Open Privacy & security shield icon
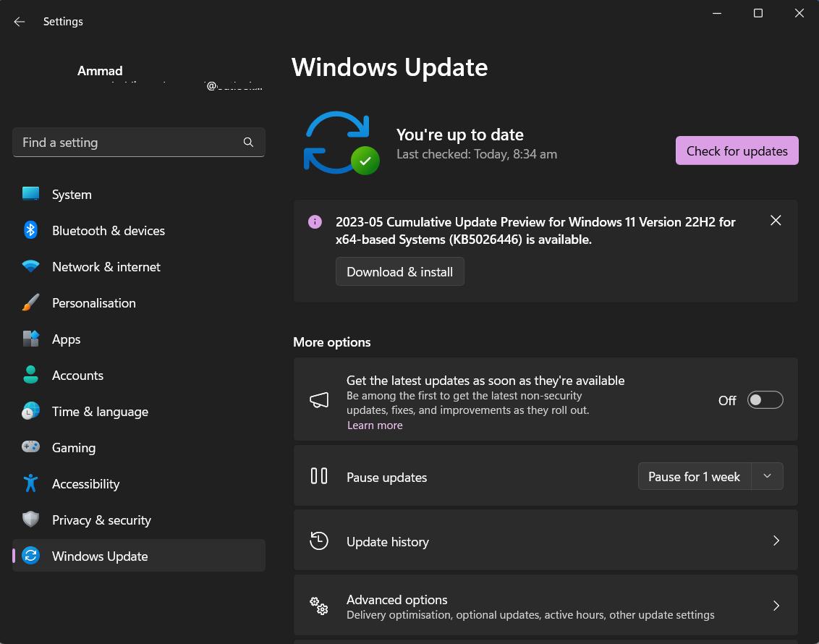Viewport: 819px width, 644px height. click(30, 520)
